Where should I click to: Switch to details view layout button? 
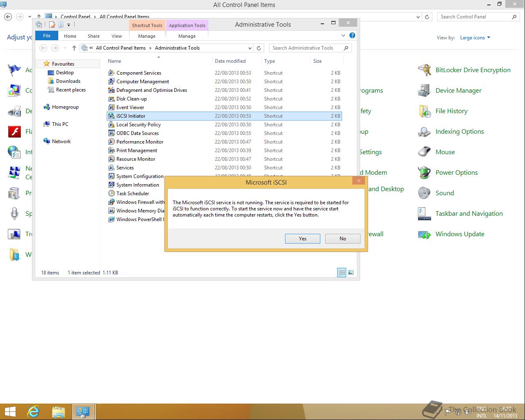(342, 272)
